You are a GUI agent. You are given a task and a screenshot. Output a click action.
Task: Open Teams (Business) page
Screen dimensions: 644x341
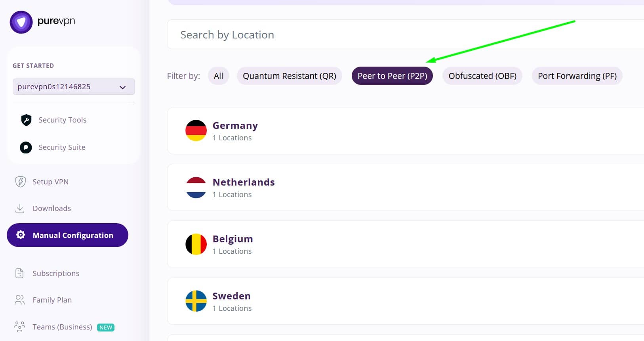[62, 327]
